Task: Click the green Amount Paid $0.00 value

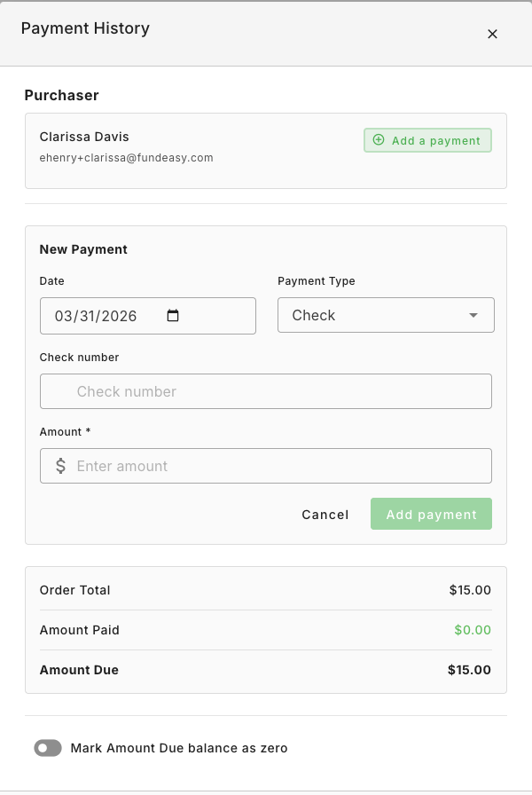Action: 473,630
